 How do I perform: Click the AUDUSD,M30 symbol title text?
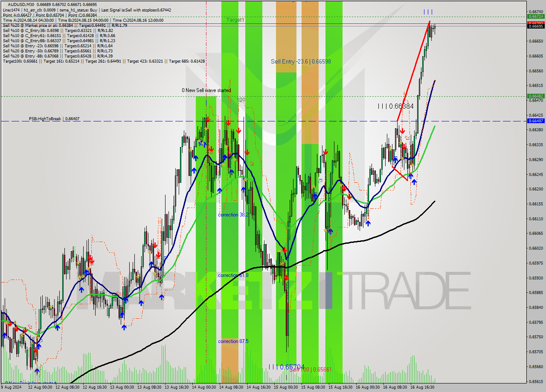tap(21, 4)
